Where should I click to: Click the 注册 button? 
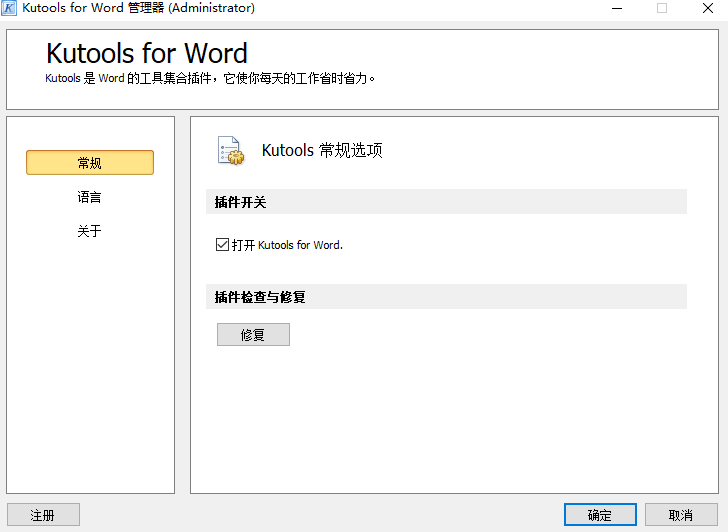(43, 515)
